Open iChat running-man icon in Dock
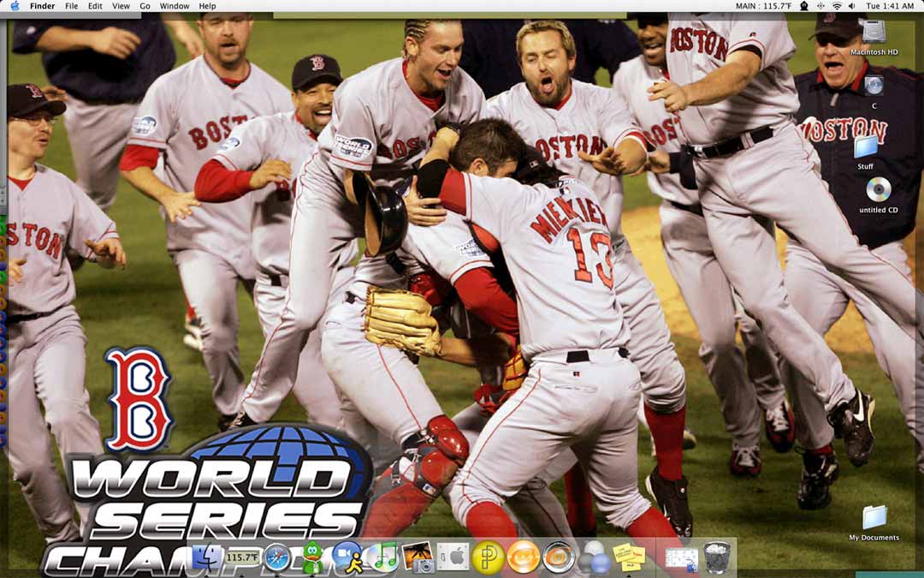Viewport: 924px width, 578px height. pos(347,557)
